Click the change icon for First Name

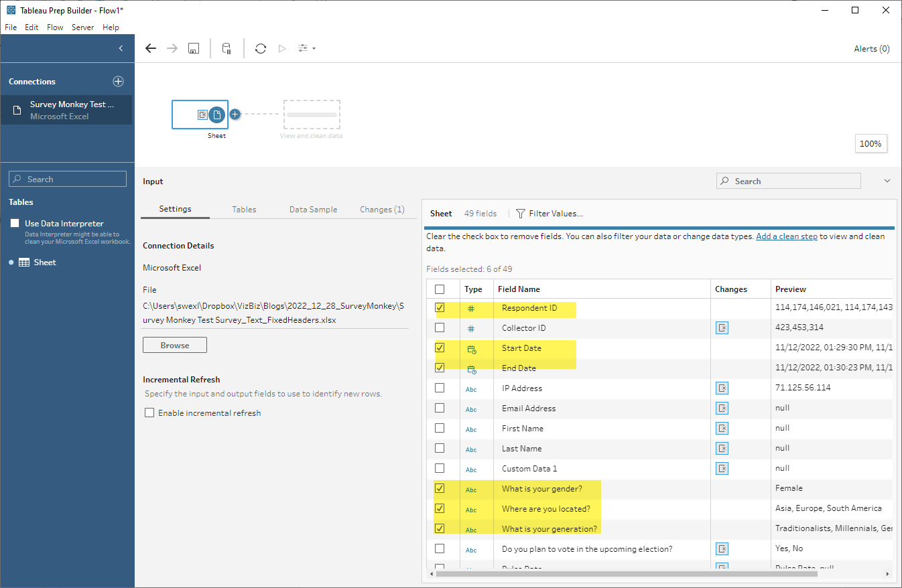pos(722,429)
